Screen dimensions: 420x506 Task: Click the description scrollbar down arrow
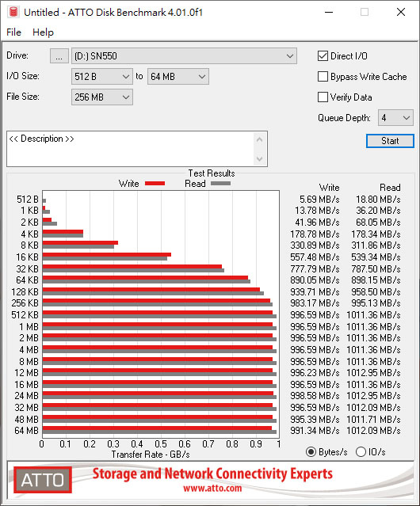[x=260, y=159]
